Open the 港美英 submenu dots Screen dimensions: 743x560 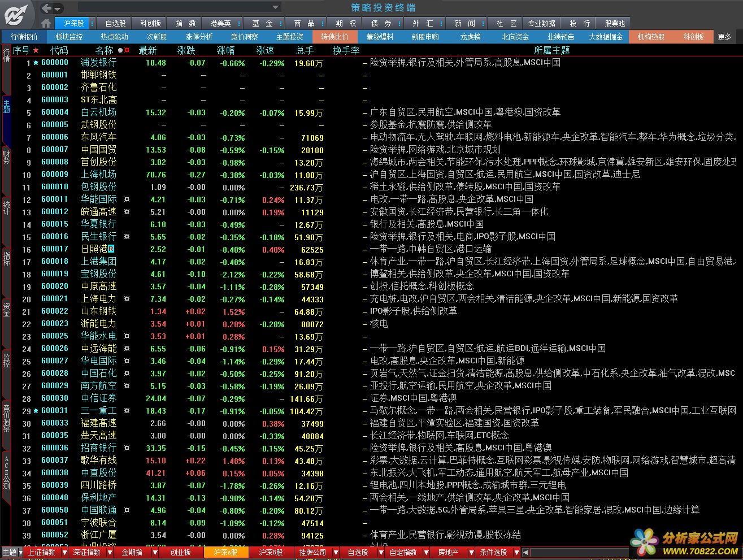point(239,23)
